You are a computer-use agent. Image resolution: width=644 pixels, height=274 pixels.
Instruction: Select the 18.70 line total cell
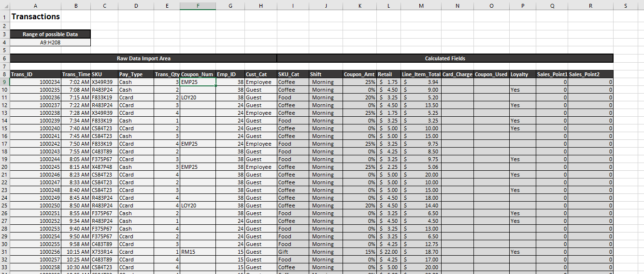click(421, 252)
